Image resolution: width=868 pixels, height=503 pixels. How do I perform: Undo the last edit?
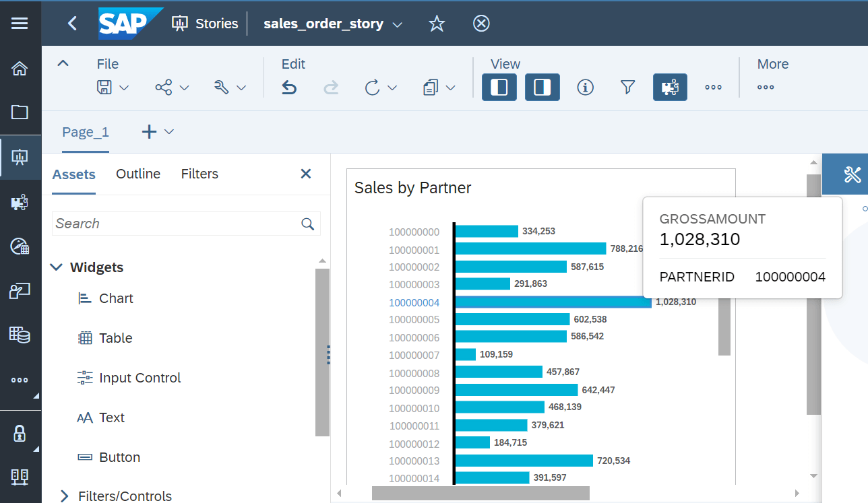[288, 87]
